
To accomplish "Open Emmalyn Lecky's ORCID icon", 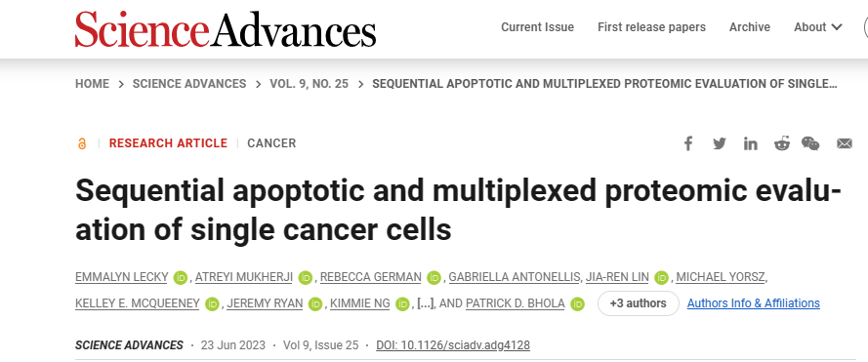I will click(181, 277).
